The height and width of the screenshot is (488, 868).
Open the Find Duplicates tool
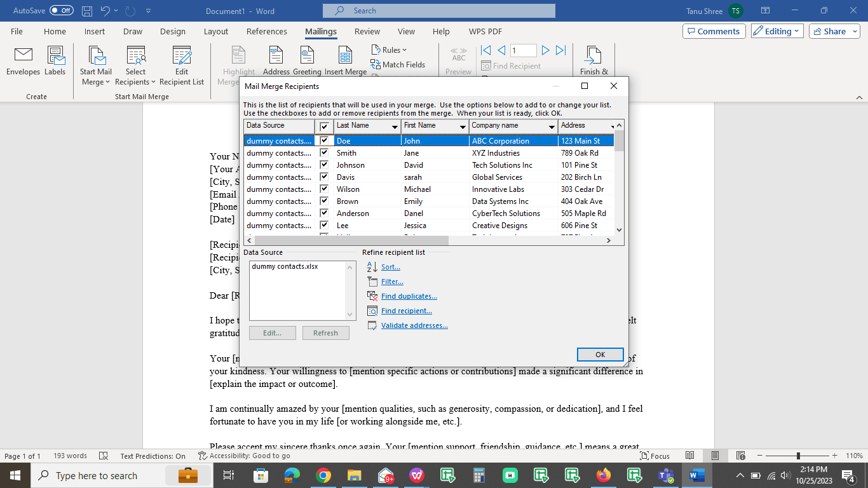pyautogui.click(x=409, y=295)
